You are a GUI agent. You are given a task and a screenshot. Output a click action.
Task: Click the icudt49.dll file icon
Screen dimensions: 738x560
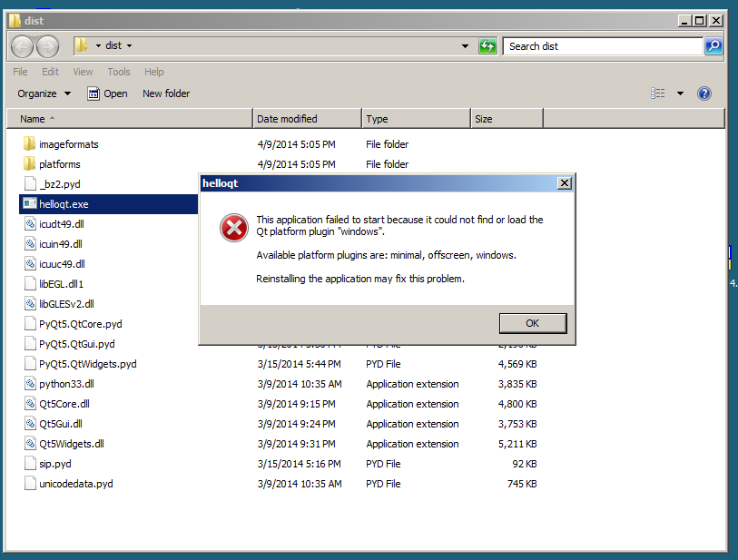[x=30, y=224]
